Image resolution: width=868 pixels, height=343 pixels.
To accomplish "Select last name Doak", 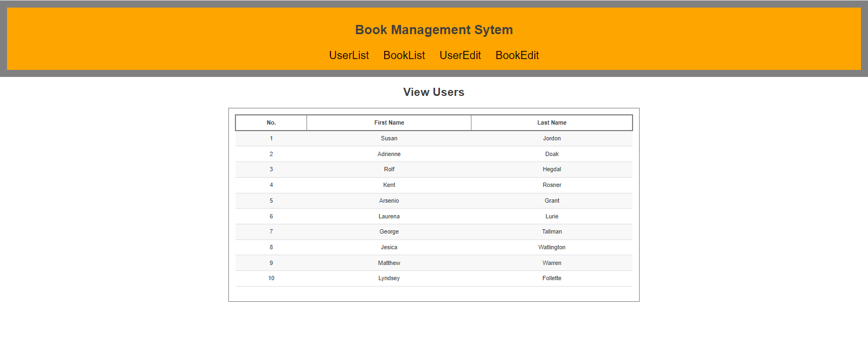I will (x=552, y=154).
